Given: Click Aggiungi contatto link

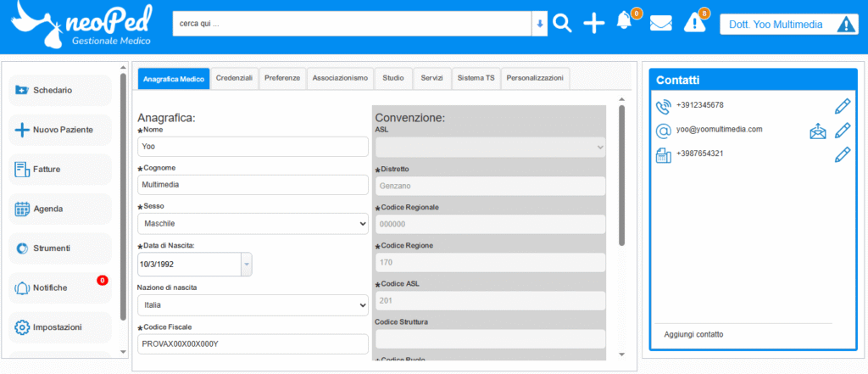Looking at the screenshot, I should (693, 335).
